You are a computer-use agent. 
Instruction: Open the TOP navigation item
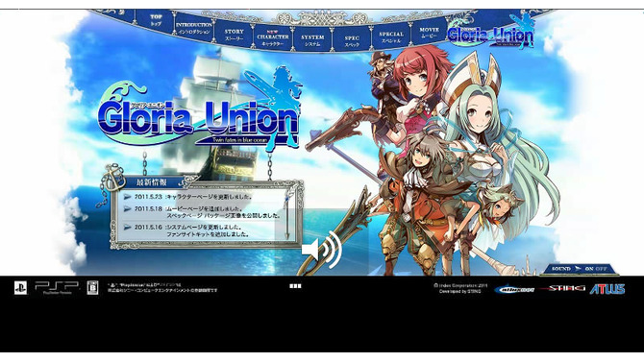point(156,20)
